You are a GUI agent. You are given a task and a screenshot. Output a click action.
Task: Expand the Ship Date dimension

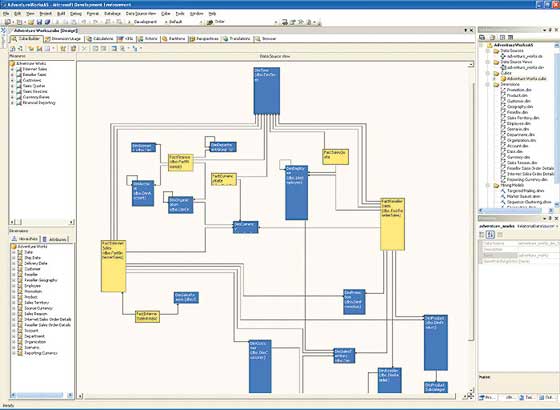click(x=14, y=258)
